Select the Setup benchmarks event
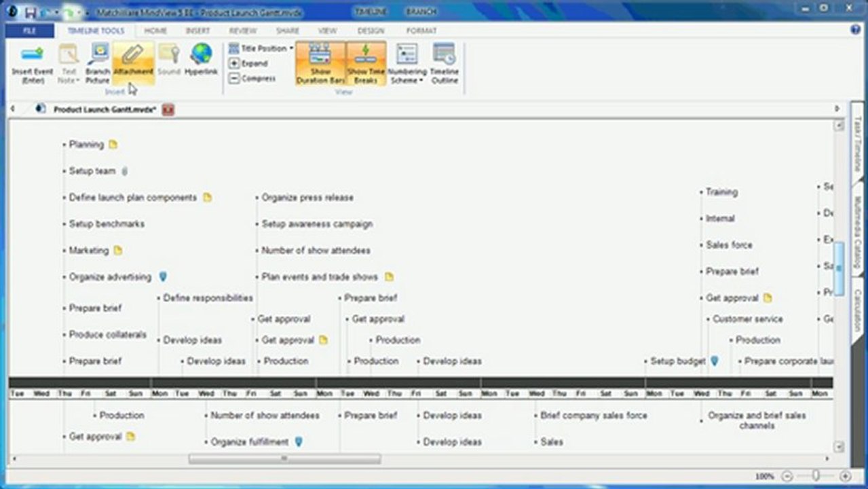Viewport: 868px width, 489px height. pyautogui.click(x=107, y=224)
